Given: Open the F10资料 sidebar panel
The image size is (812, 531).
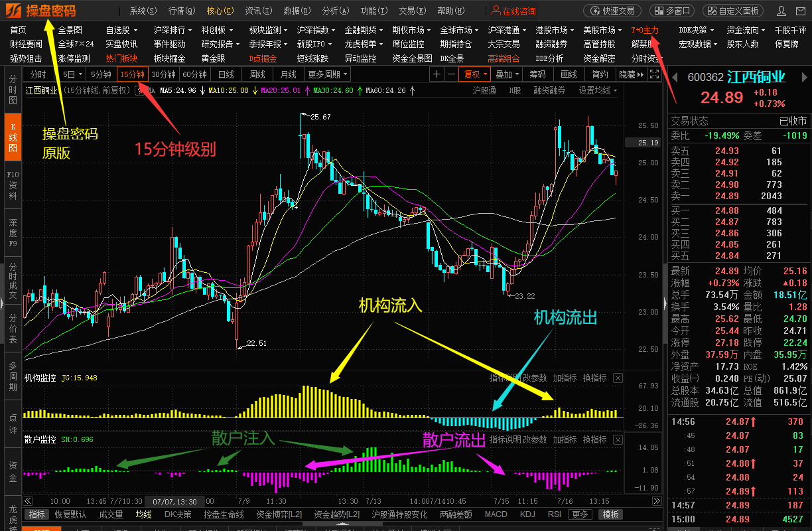Looking at the screenshot, I should tap(13, 186).
